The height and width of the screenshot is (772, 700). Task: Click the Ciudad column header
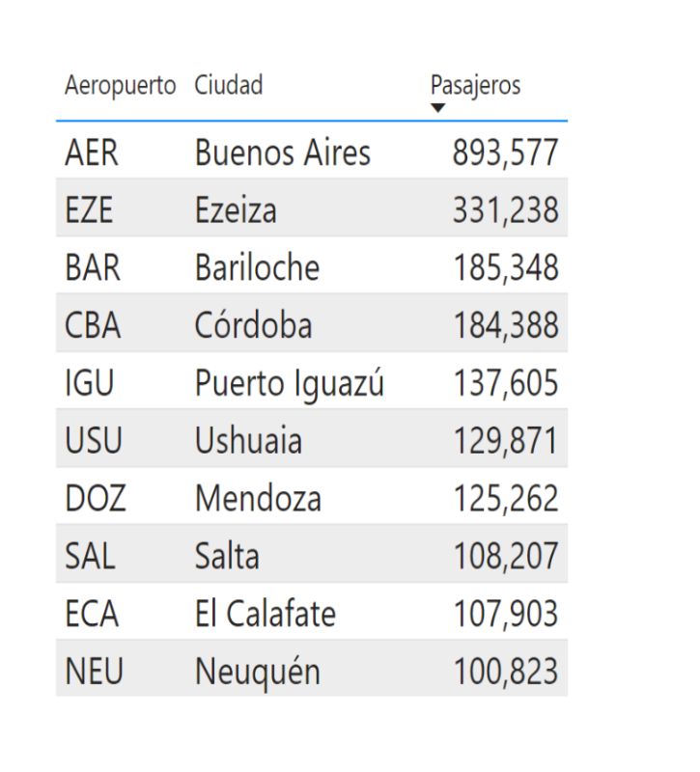click(x=229, y=86)
